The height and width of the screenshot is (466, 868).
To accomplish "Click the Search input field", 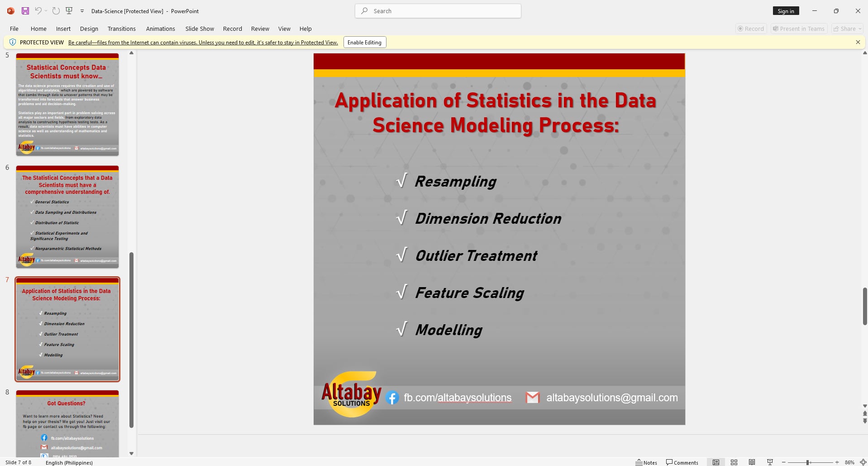I will pos(438,11).
